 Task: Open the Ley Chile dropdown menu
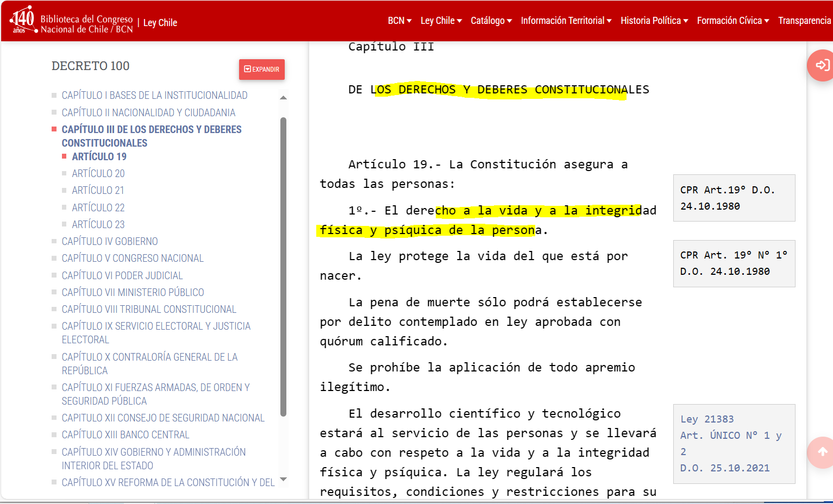(441, 21)
